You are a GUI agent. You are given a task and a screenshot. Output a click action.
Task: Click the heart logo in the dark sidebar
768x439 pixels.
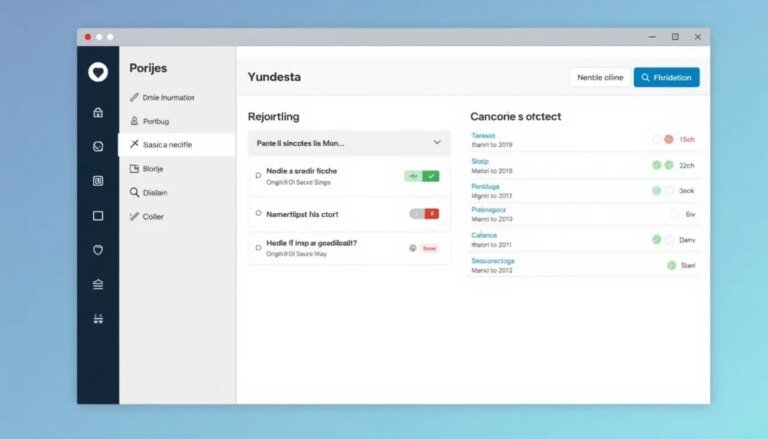pos(98,72)
